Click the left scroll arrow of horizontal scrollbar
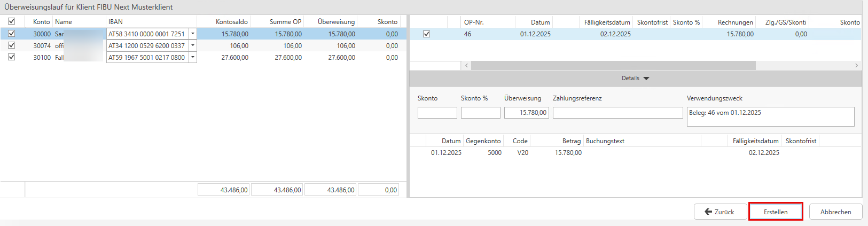868x226 pixels. tap(467, 66)
